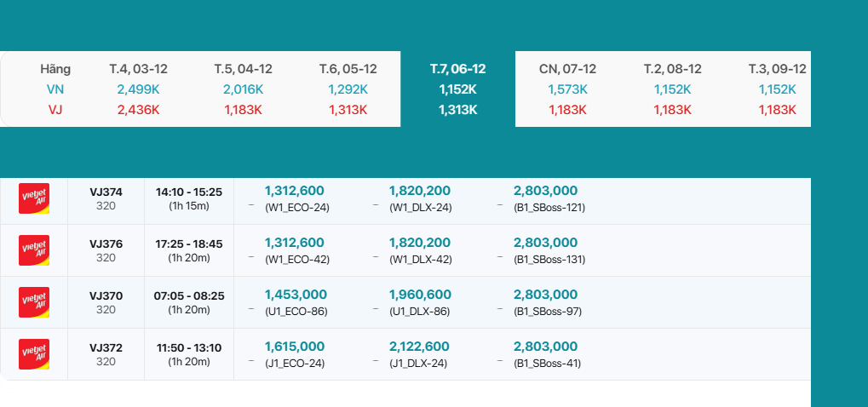Click the 2,803,000 B1_SBoss-121 fare price
Image resolution: width=868 pixels, height=407 pixels.
tap(546, 192)
